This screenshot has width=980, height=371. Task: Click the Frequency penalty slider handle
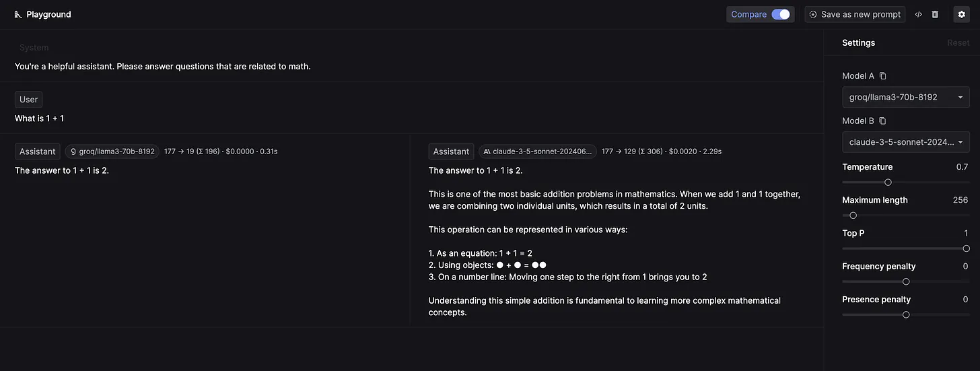906,281
